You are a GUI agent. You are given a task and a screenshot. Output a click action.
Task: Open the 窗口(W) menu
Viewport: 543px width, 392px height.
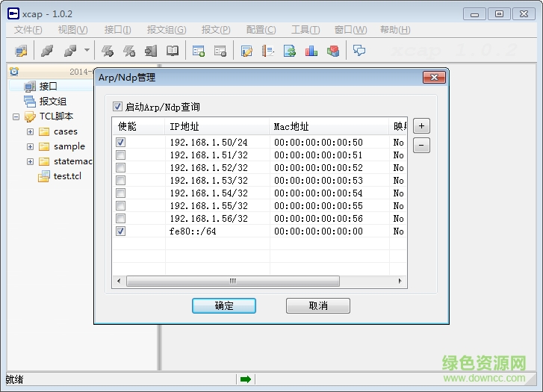[x=350, y=30]
